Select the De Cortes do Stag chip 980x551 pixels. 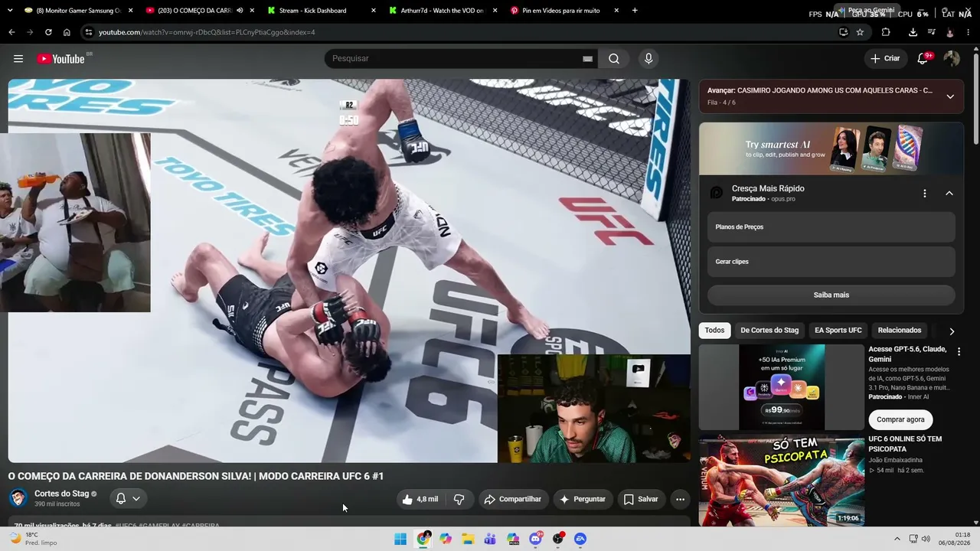[769, 331]
